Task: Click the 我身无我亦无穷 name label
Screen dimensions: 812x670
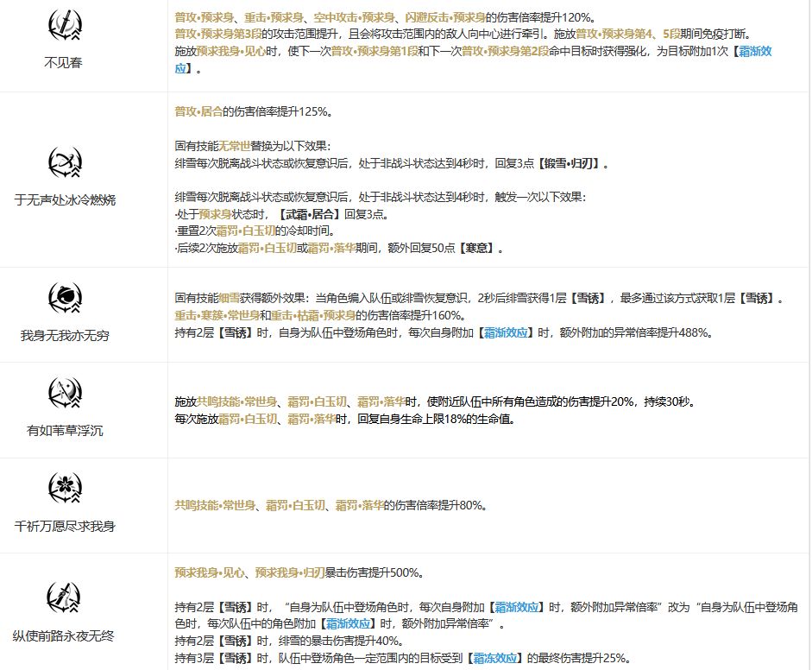Action: pos(65,336)
